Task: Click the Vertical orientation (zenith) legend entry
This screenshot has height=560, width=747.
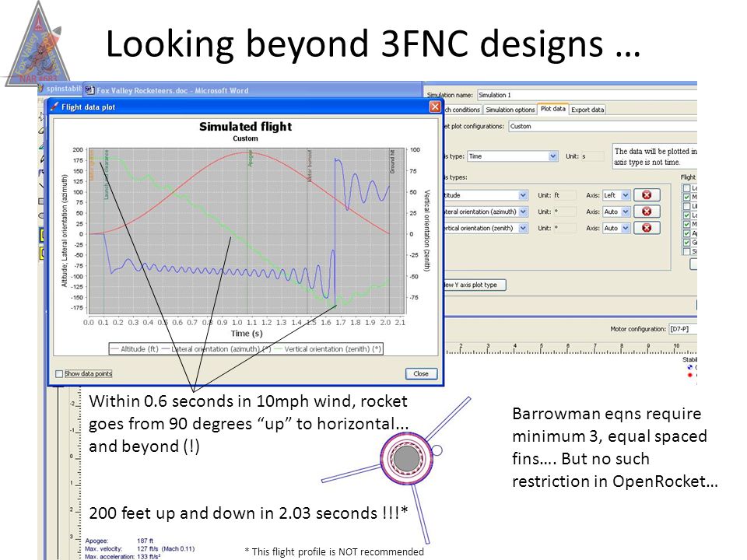Action: (x=328, y=349)
